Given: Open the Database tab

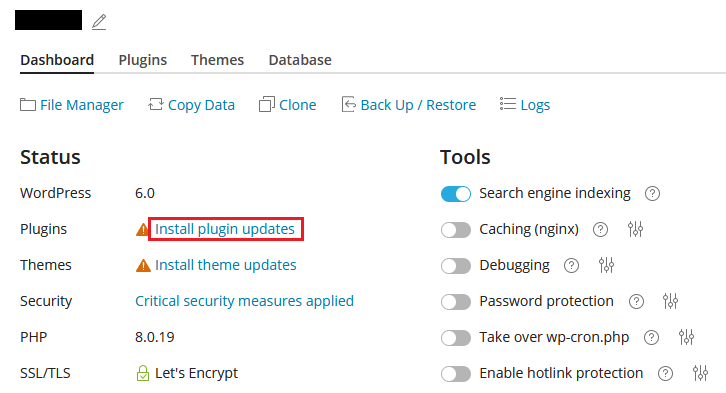Looking at the screenshot, I should 300,60.
